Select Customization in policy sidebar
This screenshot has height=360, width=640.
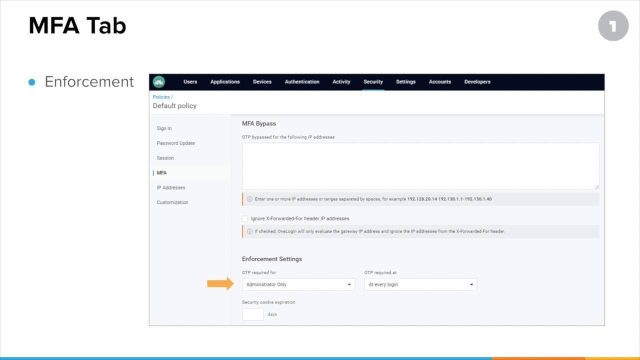click(x=172, y=202)
